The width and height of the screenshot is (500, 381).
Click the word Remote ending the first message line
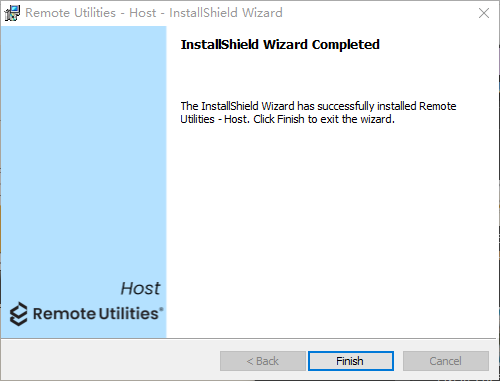437,106
